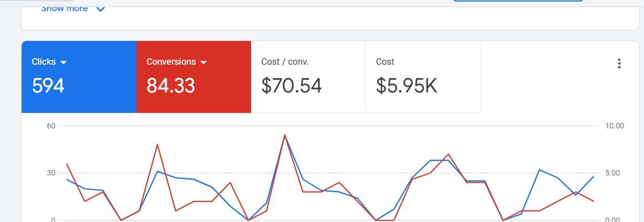Screen dimensions: 644x222
Task: Click the $5.95K cost value
Action: 406,86
